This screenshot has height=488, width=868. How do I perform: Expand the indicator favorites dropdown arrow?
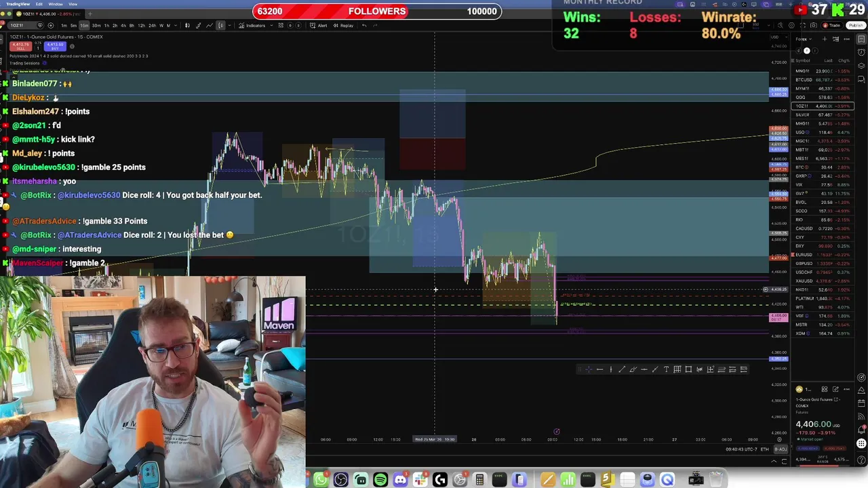pyautogui.click(x=271, y=25)
